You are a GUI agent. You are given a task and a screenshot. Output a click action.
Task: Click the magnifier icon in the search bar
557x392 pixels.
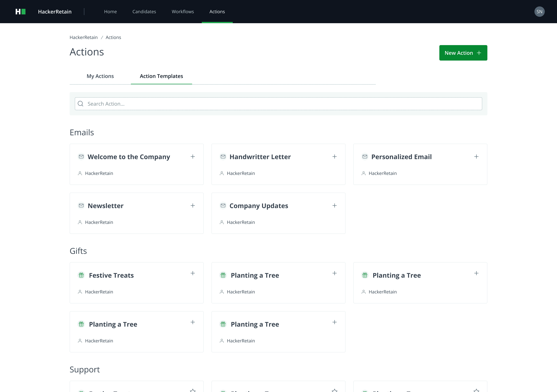81,104
